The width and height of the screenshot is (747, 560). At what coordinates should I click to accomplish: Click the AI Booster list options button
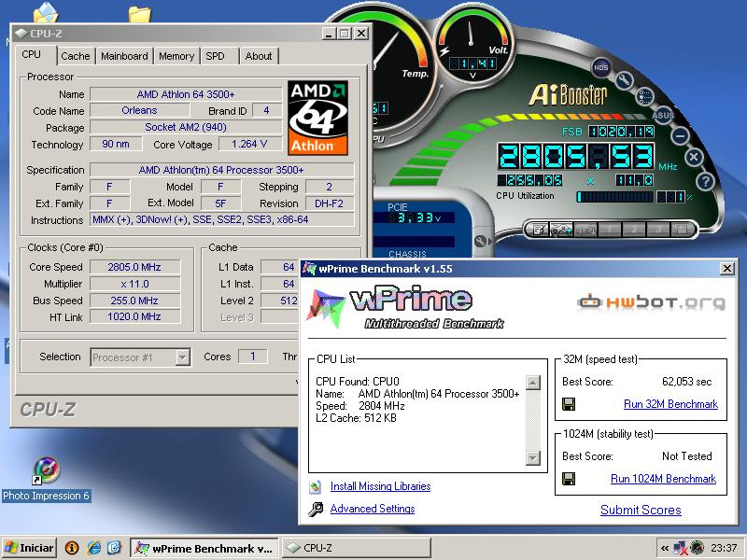point(644,97)
